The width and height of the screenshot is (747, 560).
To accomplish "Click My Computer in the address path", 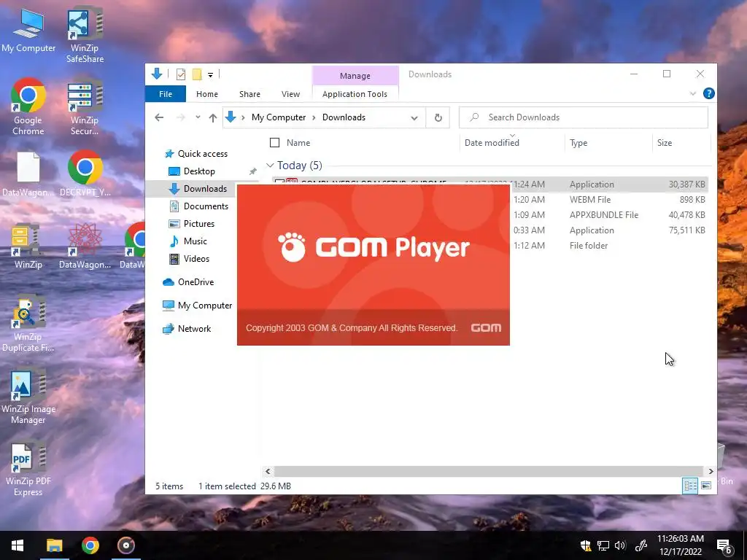I will click(x=279, y=117).
